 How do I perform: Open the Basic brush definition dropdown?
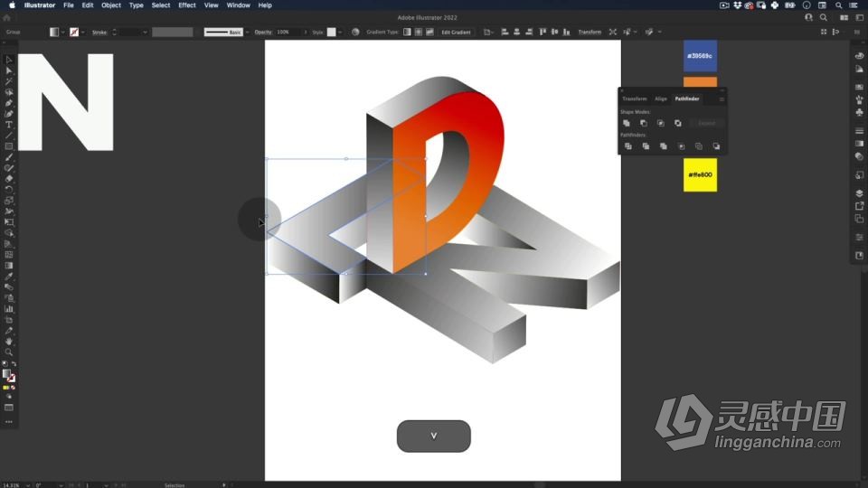[247, 33]
